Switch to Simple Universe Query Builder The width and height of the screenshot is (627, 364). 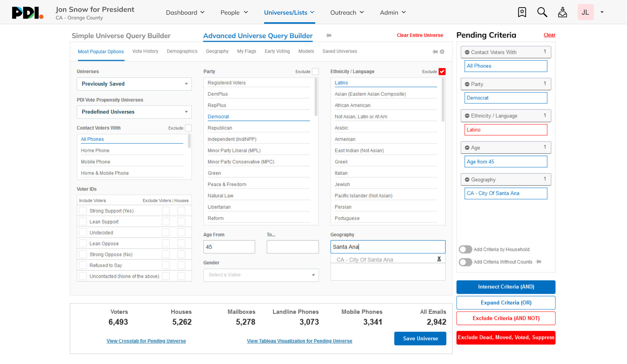[x=121, y=36]
